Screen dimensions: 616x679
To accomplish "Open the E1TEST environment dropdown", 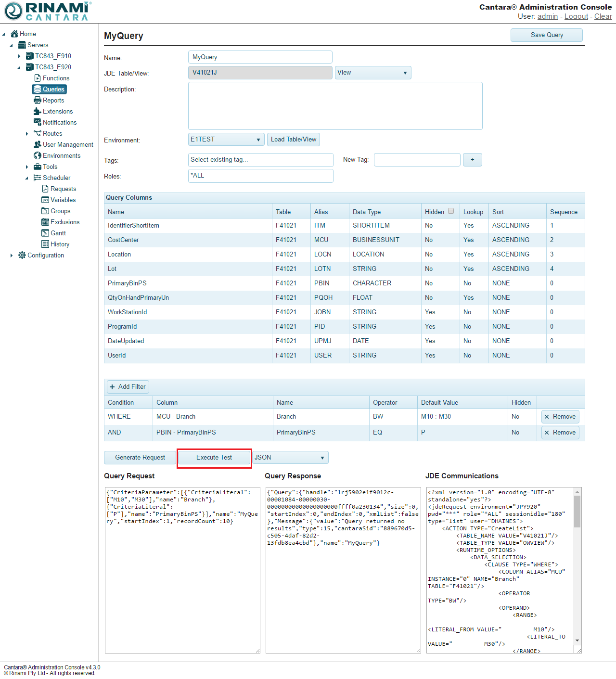I will pos(226,140).
